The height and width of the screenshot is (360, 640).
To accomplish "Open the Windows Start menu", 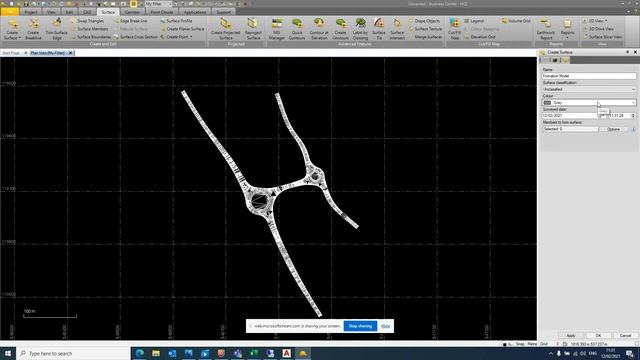I will click(x=8, y=353).
